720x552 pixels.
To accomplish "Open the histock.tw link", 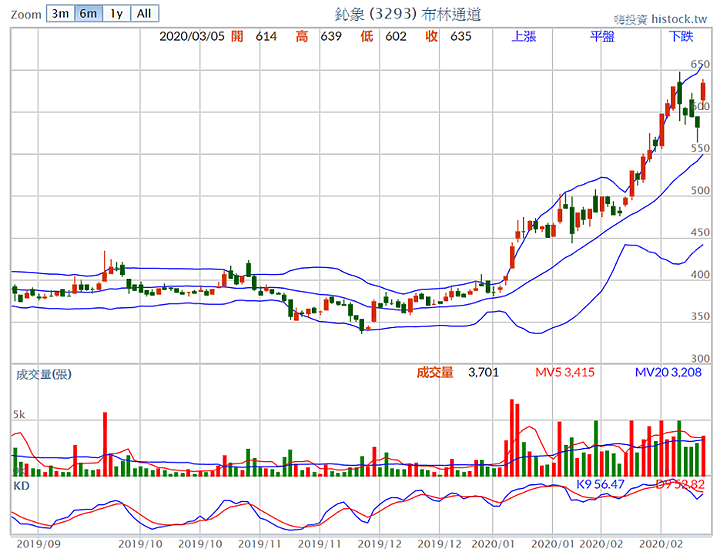I will pyautogui.click(x=679, y=19).
